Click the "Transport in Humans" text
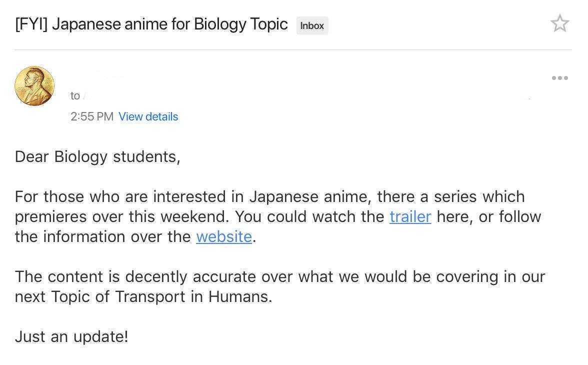Screen dimensions: 588x365 coord(194,296)
